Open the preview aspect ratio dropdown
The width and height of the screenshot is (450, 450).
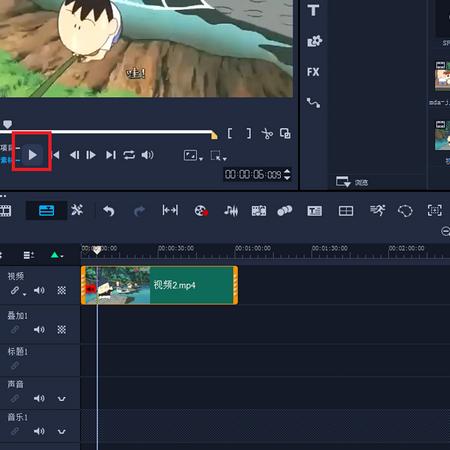coord(193,155)
